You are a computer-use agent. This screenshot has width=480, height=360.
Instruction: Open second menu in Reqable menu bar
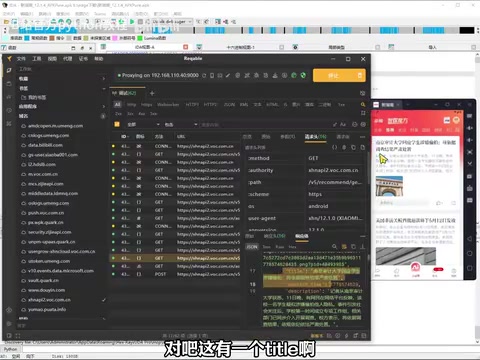(x=37, y=59)
